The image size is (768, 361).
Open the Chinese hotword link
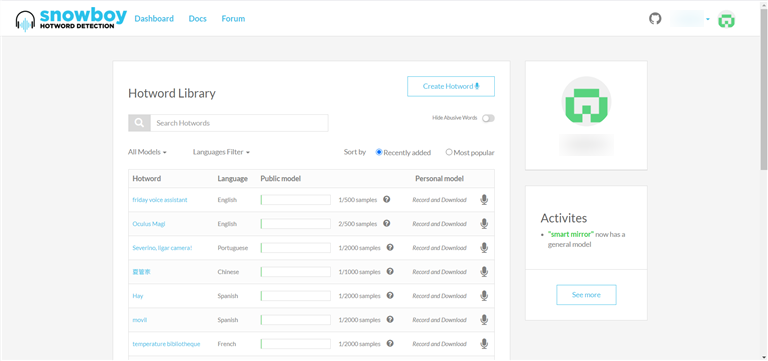click(141, 272)
